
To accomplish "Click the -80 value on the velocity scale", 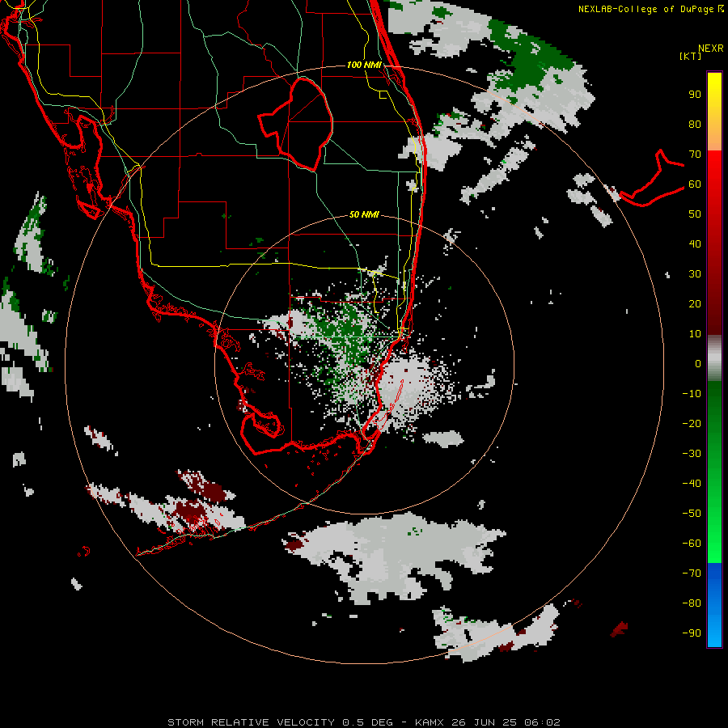I will (x=692, y=603).
